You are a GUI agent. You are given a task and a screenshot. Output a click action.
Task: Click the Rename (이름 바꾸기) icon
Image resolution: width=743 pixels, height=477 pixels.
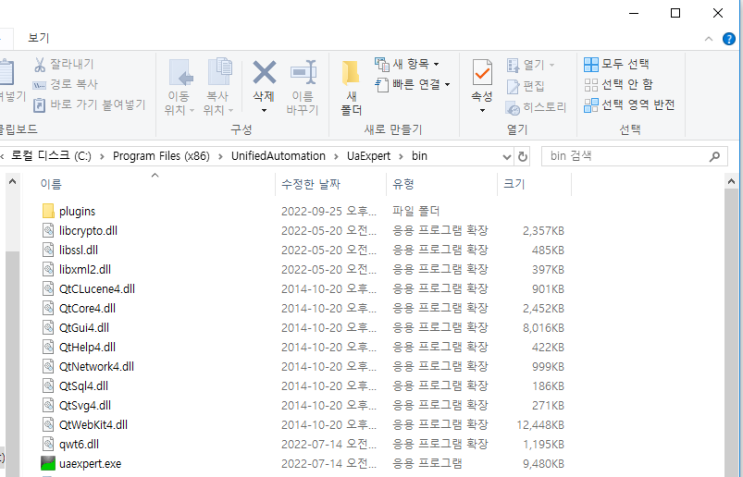[303, 73]
